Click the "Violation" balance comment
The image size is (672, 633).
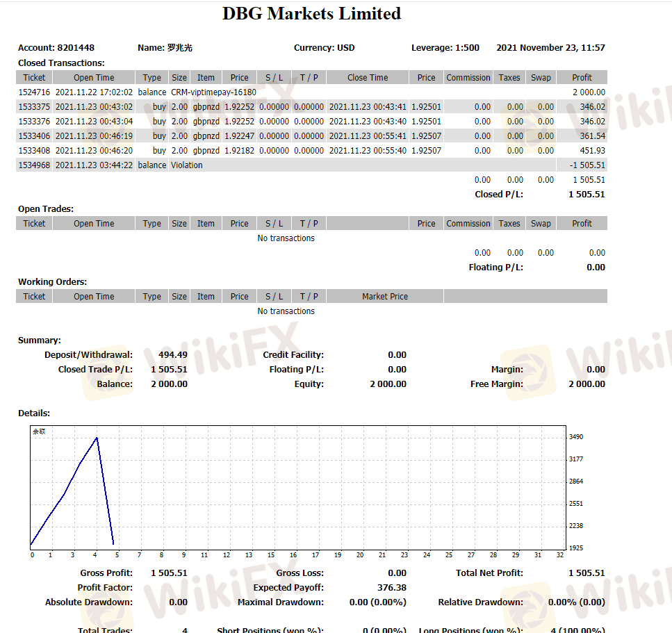[186, 165]
